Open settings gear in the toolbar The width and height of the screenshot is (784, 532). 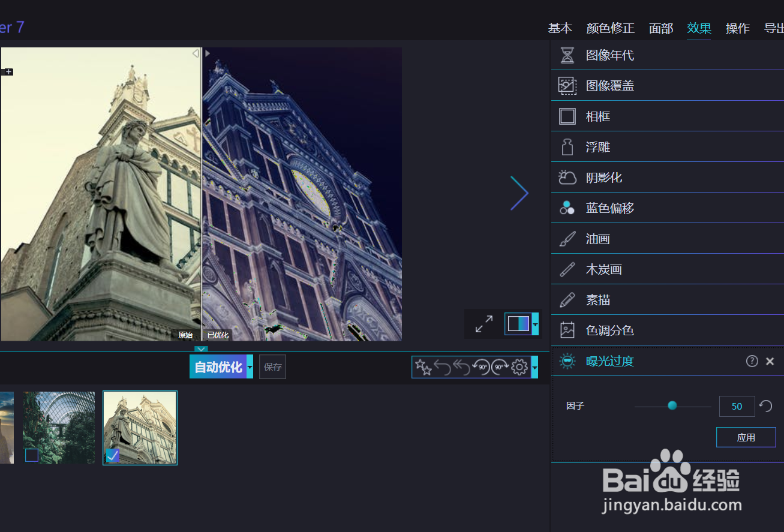[x=519, y=367]
